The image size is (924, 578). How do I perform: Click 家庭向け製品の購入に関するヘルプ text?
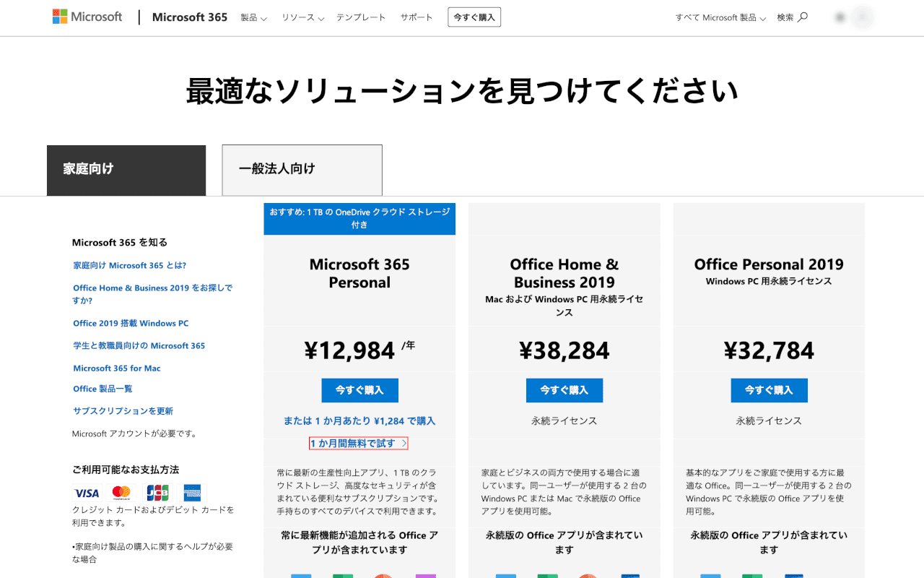tap(152, 553)
